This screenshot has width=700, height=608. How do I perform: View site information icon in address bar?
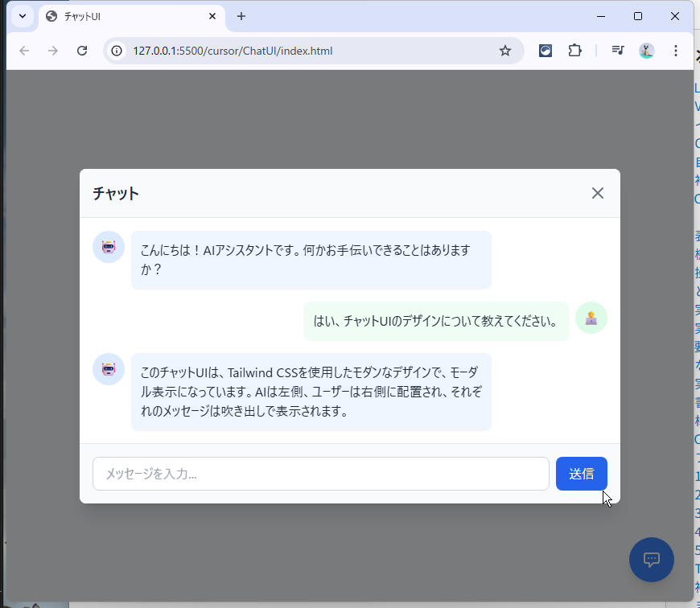tap(117, 51)
